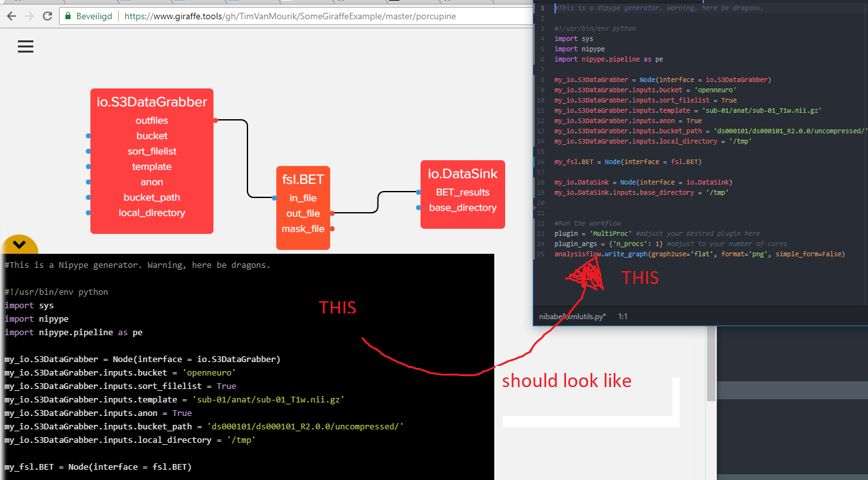Open the hamburger menu

[x=25, y=46]
